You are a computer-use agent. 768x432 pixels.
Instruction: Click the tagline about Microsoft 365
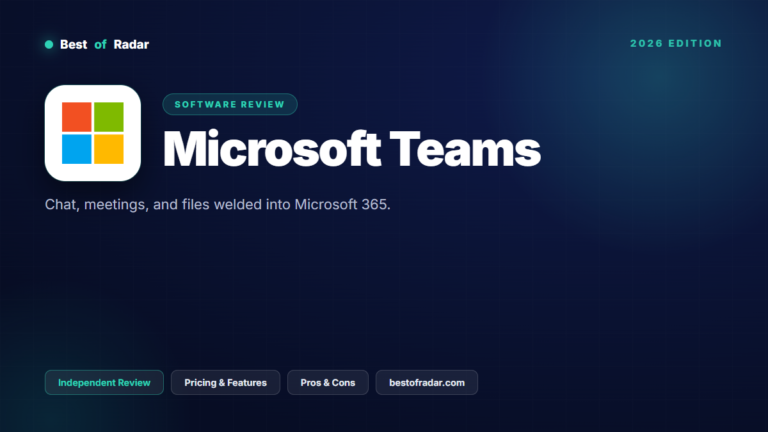click(217, 204)
